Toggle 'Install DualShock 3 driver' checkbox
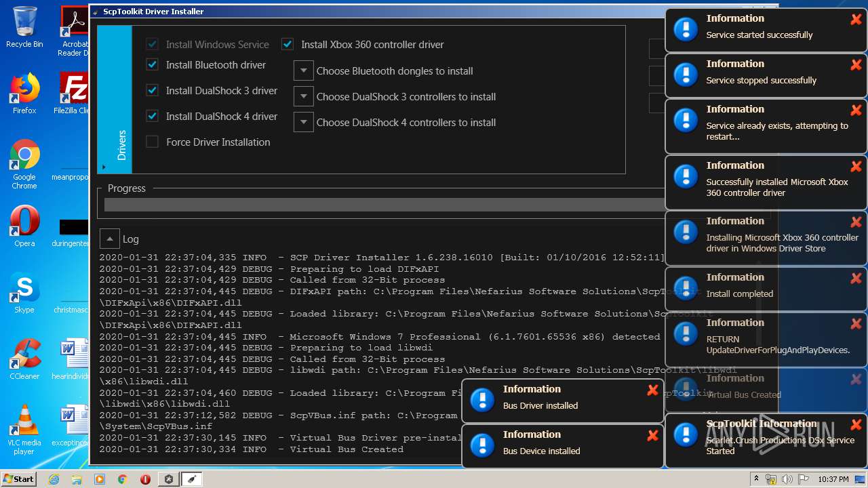 click(153, 90)
